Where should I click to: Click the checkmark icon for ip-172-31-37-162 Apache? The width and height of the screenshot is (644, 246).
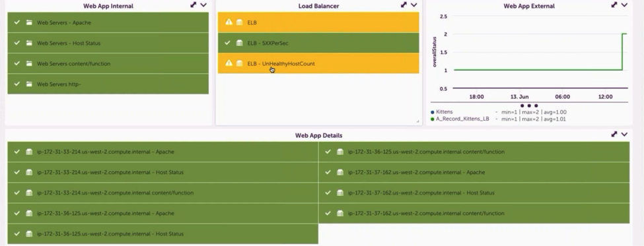328,171
